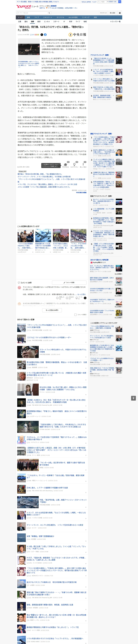
Task: Open the 速報 main tab
Action: point(28,17)
